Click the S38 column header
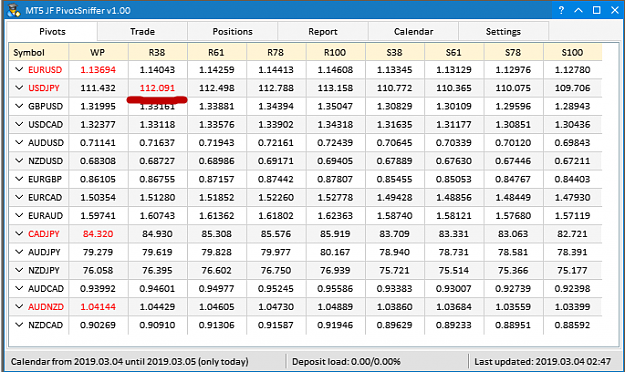Image resolution: width=625 pixels, height=372 pixels. 395,52
